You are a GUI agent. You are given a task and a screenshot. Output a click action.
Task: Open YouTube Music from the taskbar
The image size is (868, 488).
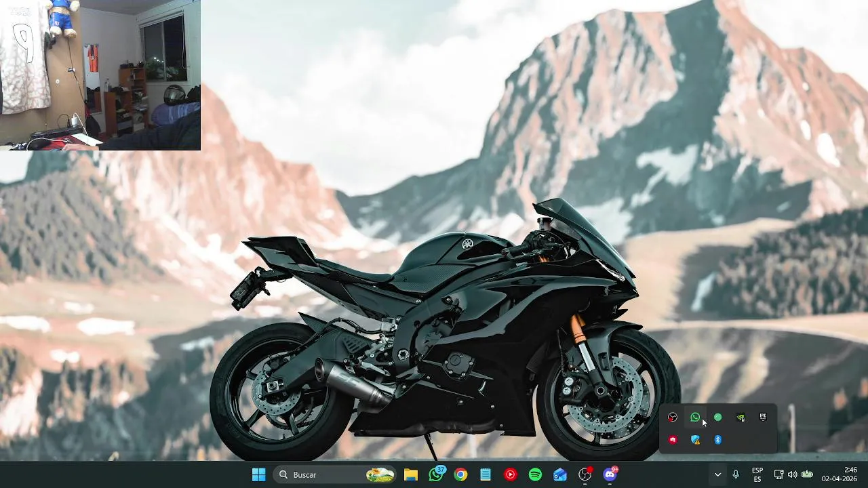coord(510,474)
